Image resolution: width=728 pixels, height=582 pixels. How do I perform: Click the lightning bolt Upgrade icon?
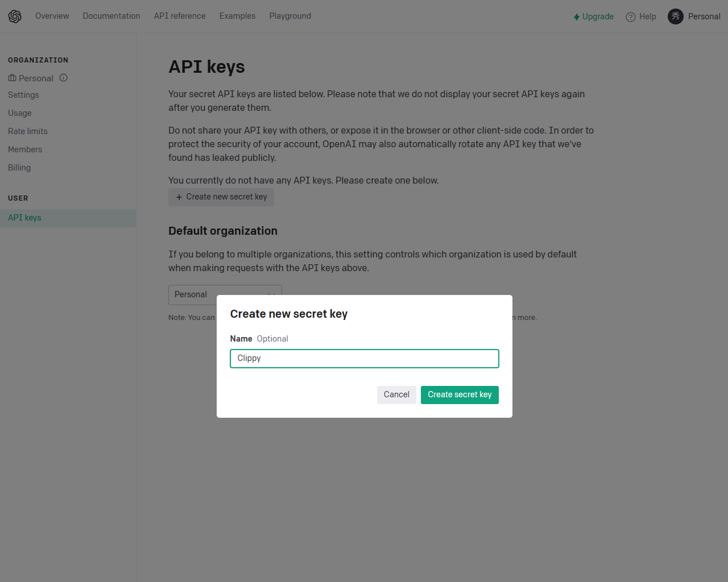coord(577,16)
